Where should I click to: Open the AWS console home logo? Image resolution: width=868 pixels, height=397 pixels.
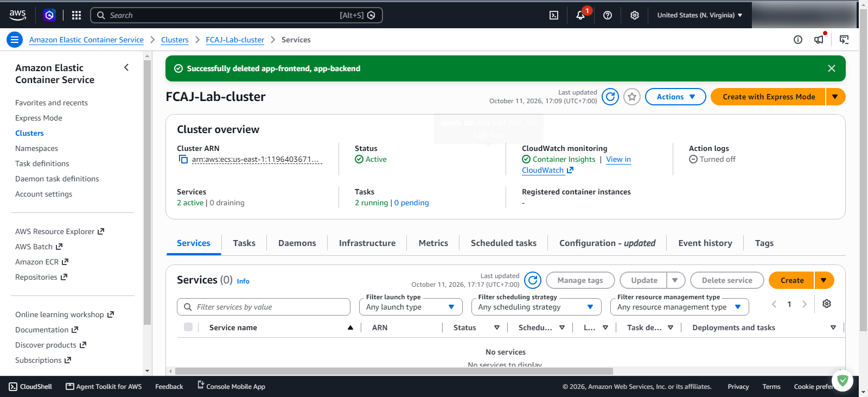point(18,15)
